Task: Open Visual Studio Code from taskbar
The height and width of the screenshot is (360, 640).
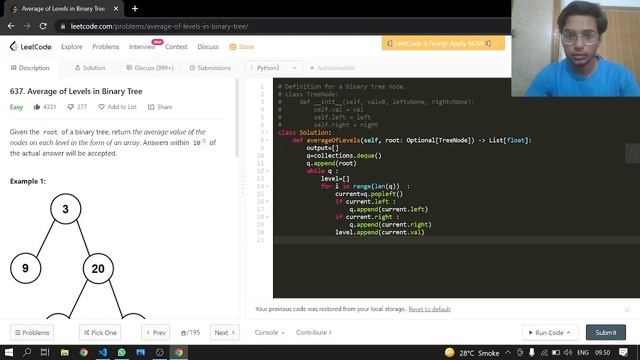Action: click(x=102, y=352)
